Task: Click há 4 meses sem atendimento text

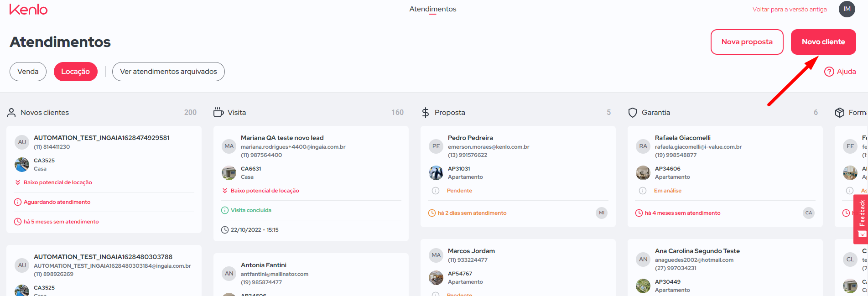Action: 682,213
